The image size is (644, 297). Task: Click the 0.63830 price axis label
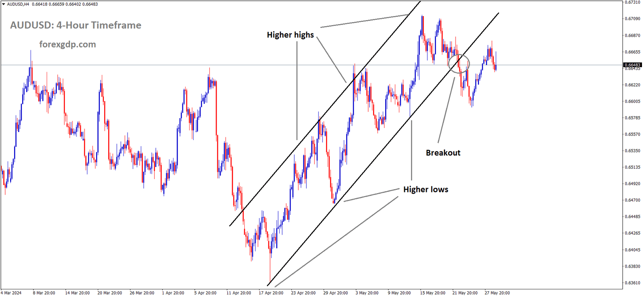[x=632, y=266]
